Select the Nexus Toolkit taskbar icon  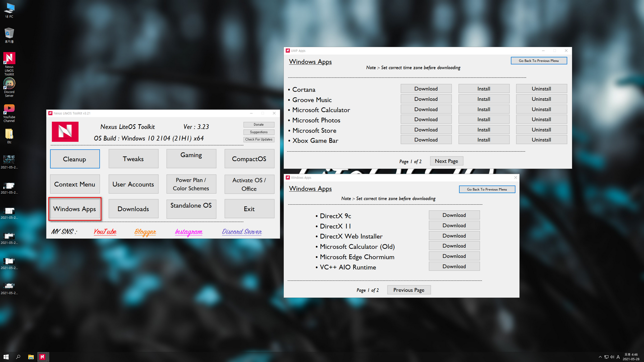tap(42, 357)
